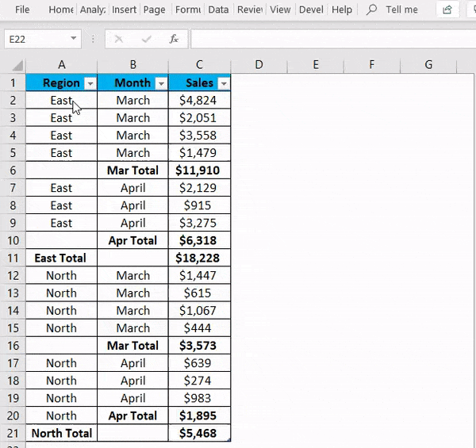
Task: Select the cell with $4,824
Action: click(x=199, y=100)
